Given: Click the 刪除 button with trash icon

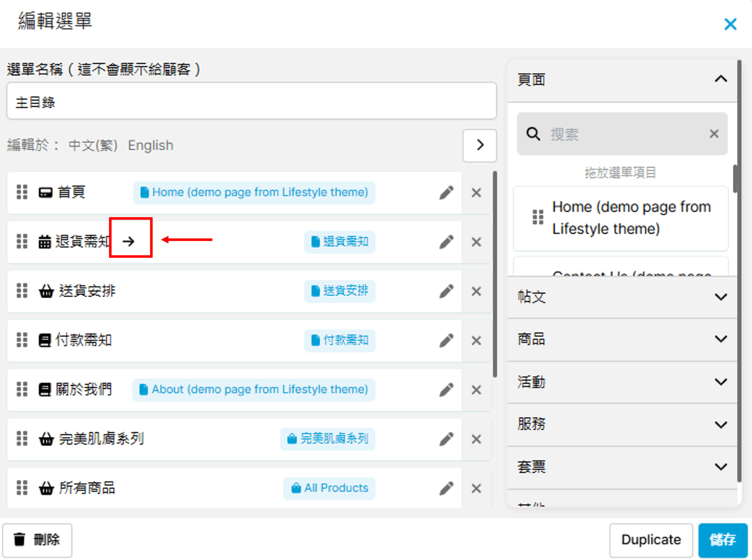Looking at the screenshot, I should 37,539.
